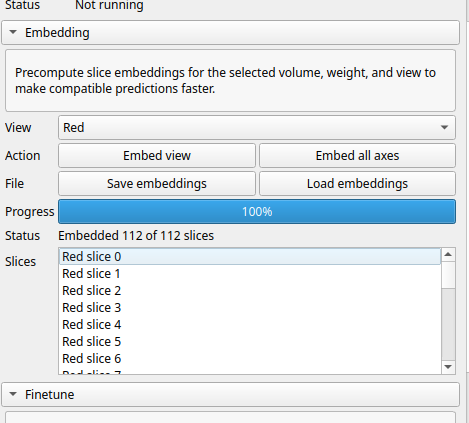Click Save embeddings button
The height and width of the screenshot is (423, 469).
157,183
